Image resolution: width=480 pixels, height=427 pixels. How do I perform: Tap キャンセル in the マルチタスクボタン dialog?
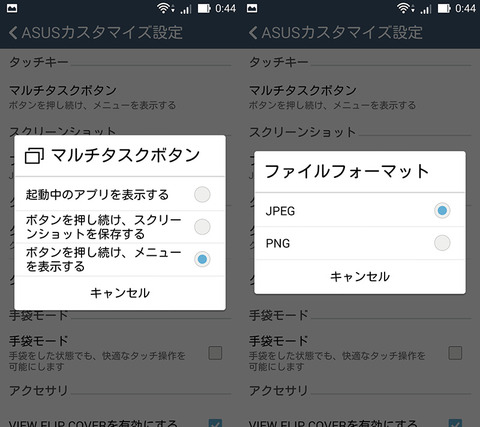120,293
